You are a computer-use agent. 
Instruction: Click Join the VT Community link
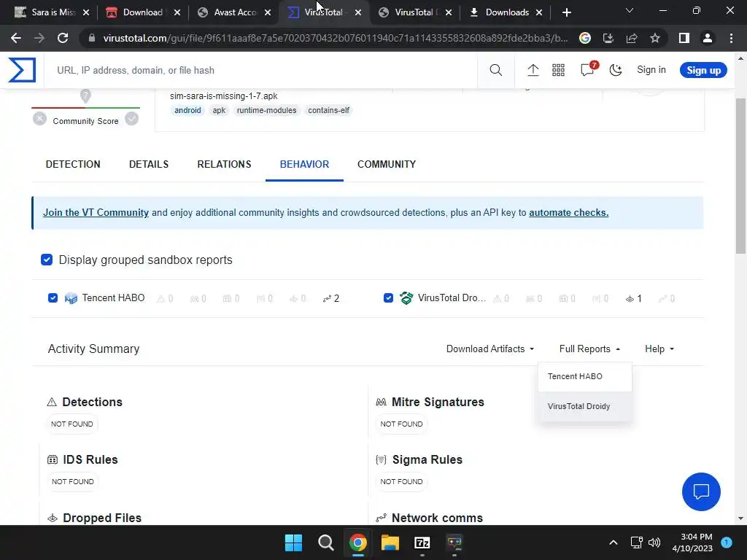point(96,213)
